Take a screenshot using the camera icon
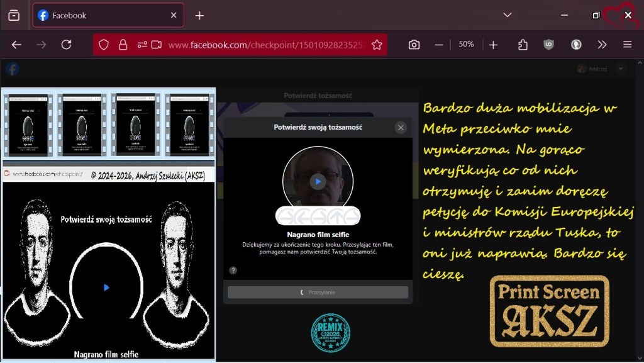 (414, 45)
